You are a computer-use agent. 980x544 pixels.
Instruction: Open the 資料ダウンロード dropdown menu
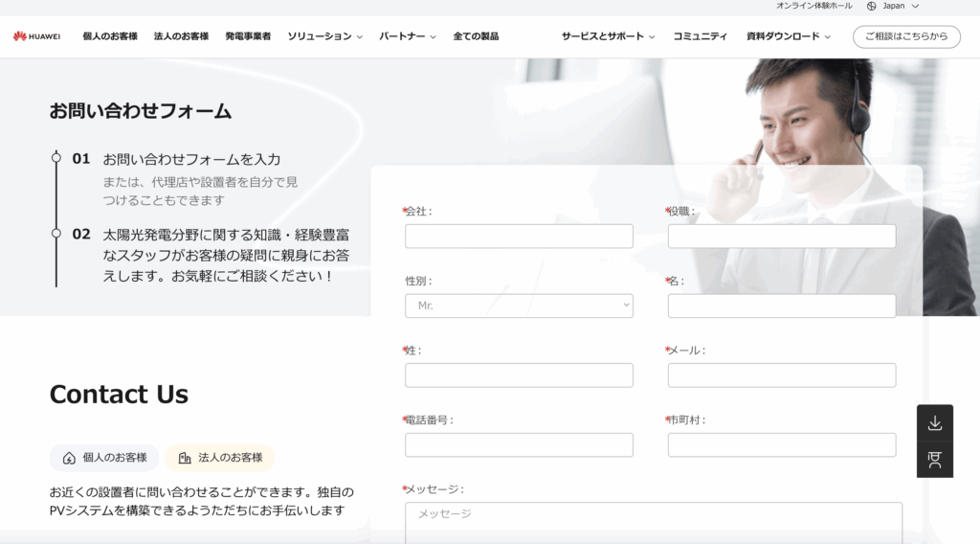(x=789, y=36)
